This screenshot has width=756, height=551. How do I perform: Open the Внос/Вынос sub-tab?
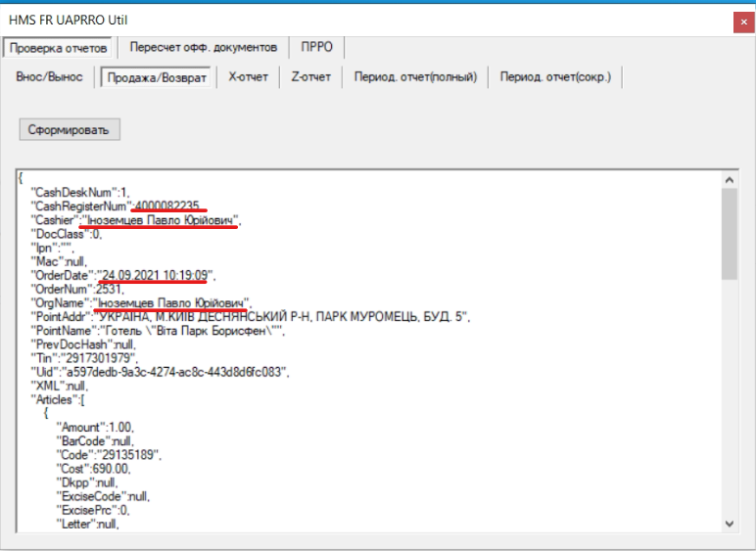49,77
